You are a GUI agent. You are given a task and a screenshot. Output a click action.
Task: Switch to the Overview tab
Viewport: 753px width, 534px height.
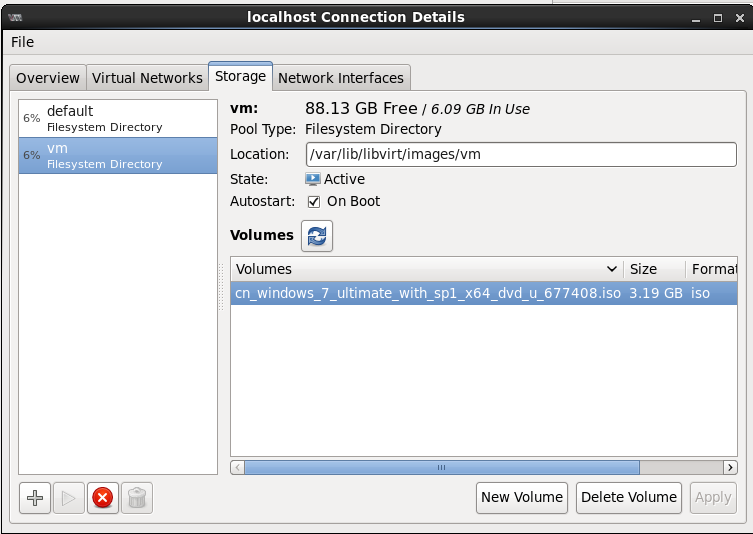(48, 78)
